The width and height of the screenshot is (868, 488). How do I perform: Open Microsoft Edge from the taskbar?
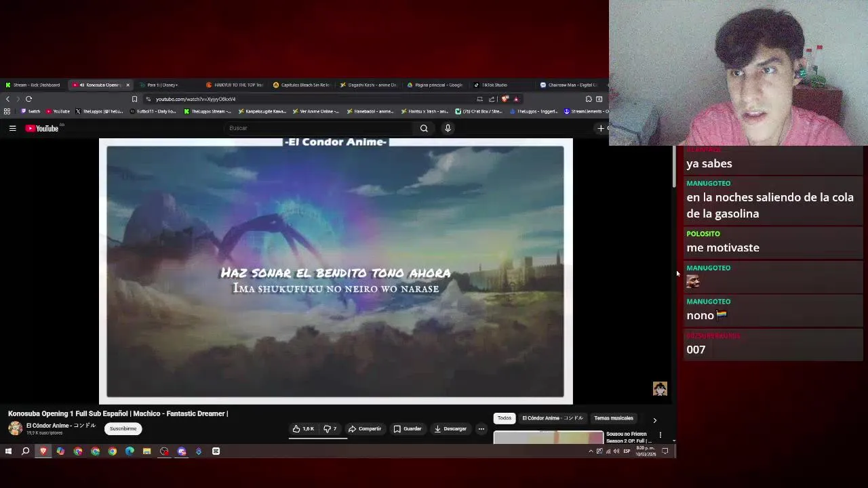130,451
